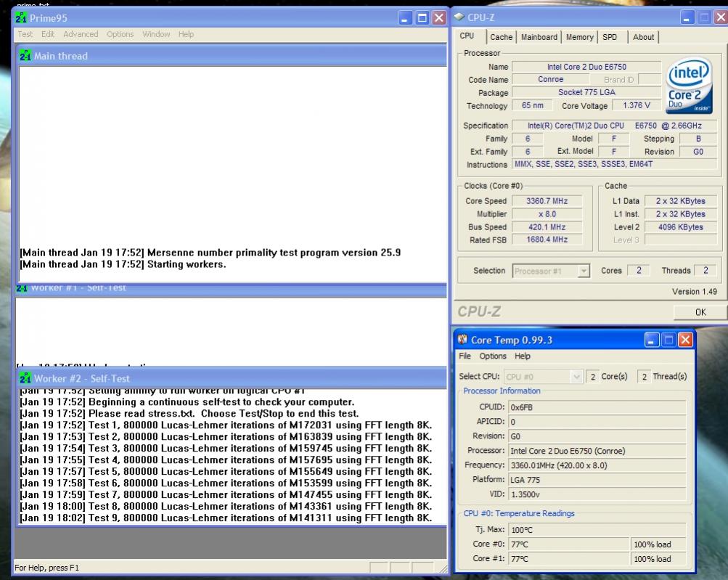
Task: Click the 'Starting workers.' log line
Action: click(x=123, y=264)
